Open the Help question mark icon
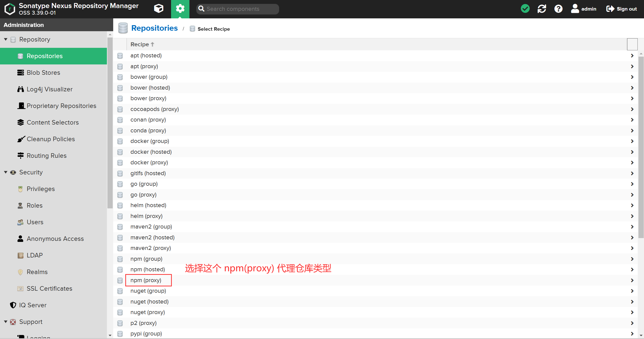Viewport: 644px width, 339px height. pyautogui.click(x=558, y=9)
